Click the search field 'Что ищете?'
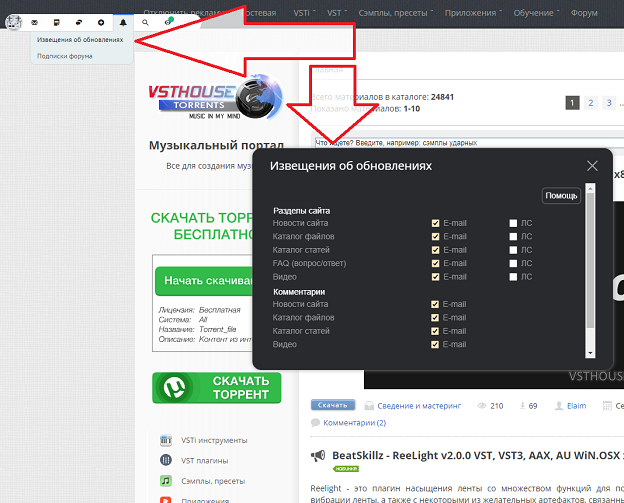The image size is (624, 503). coord(469,143)
